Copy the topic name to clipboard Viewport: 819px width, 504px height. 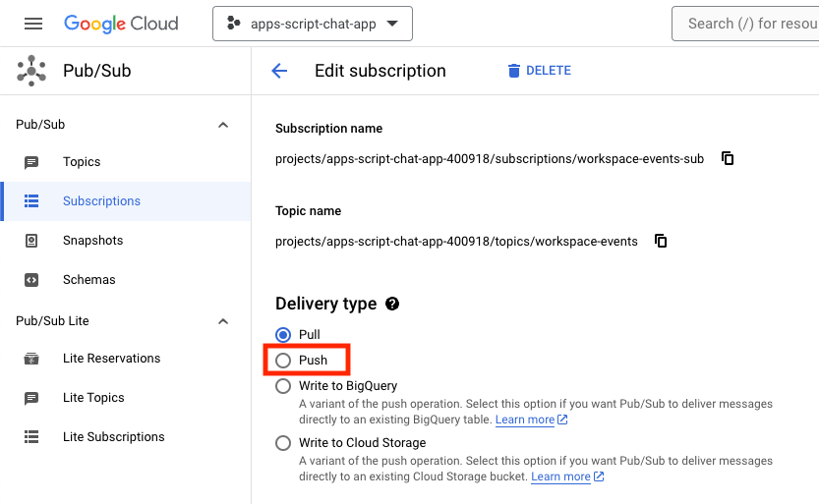[662, 241]
